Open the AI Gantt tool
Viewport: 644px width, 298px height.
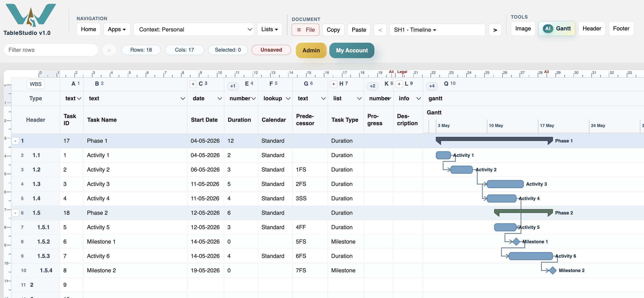[557, 29]
